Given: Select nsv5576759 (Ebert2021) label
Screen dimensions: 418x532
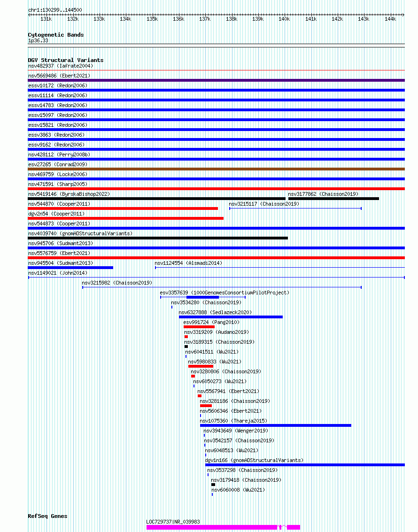Looking at the screenshot, I should point(59,253).
